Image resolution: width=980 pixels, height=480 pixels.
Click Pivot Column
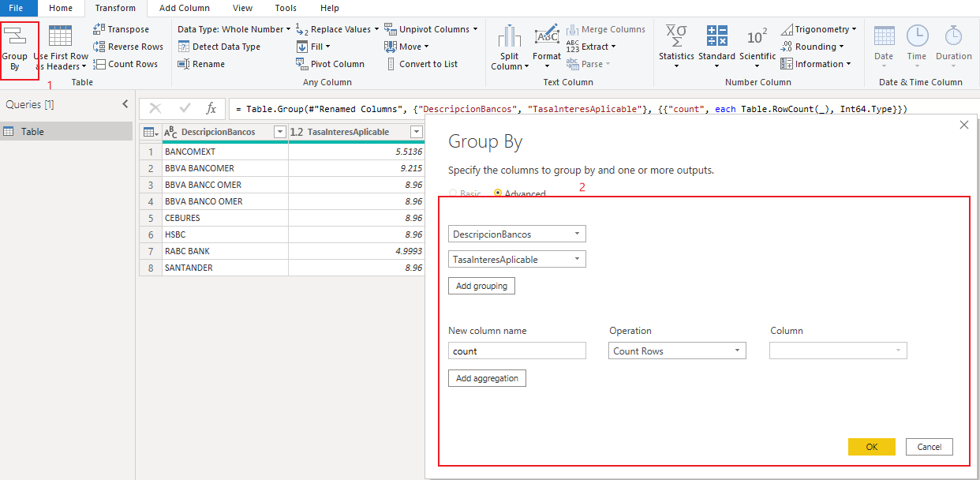click(x=331, y=64)
